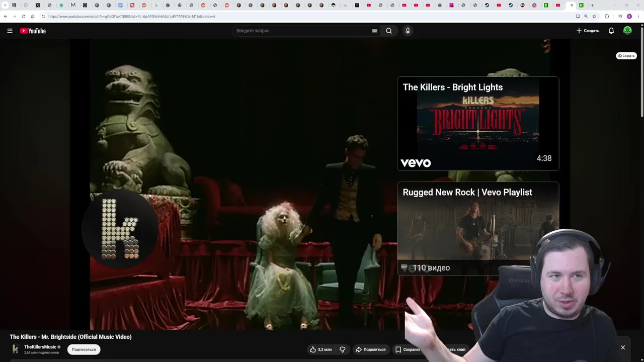Open browser home page icon
644x362 pixels.
point(33,16)
